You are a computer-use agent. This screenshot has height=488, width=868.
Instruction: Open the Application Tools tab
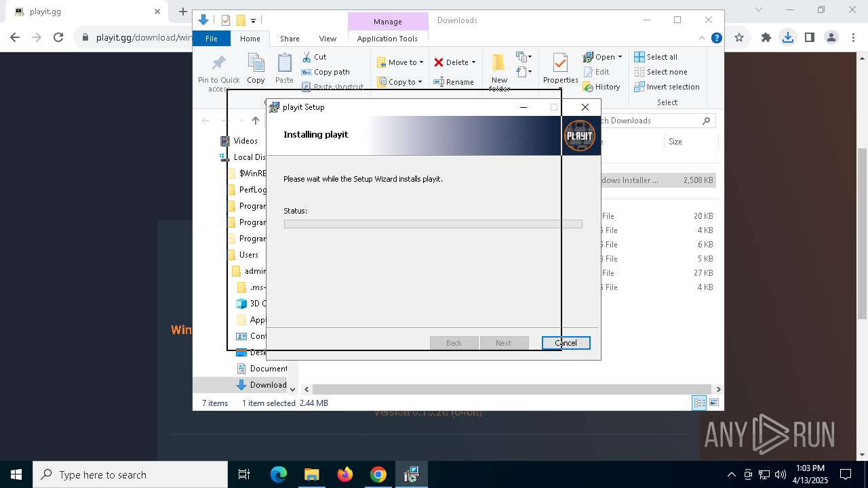click(x=387, y=39)
